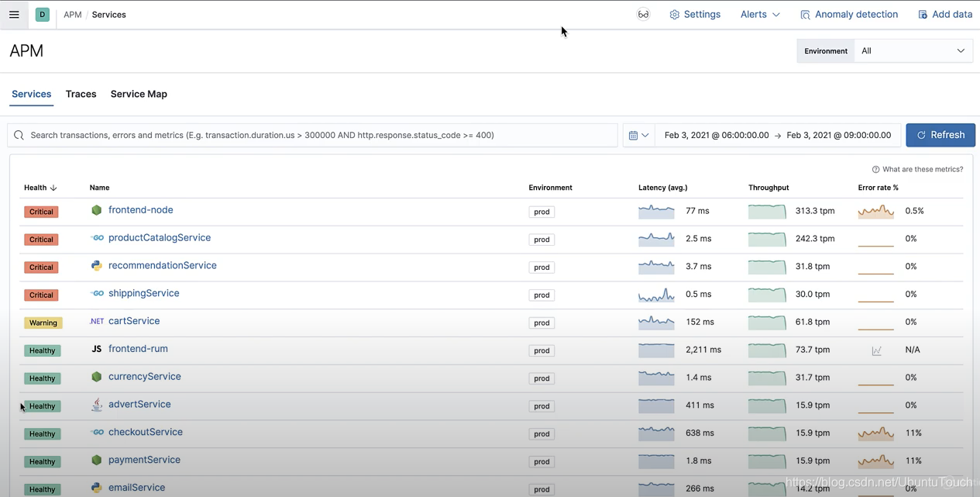
Task: Open Settings in the header
Action: [695, 15]
